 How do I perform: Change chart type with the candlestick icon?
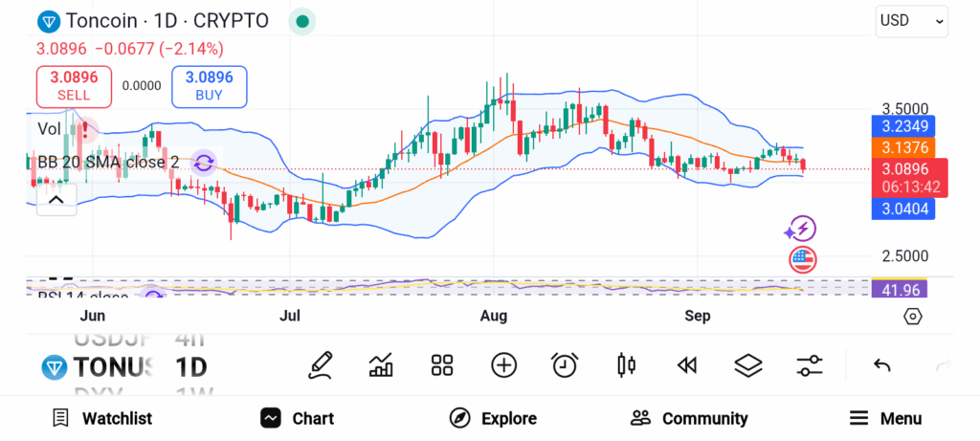627,364
